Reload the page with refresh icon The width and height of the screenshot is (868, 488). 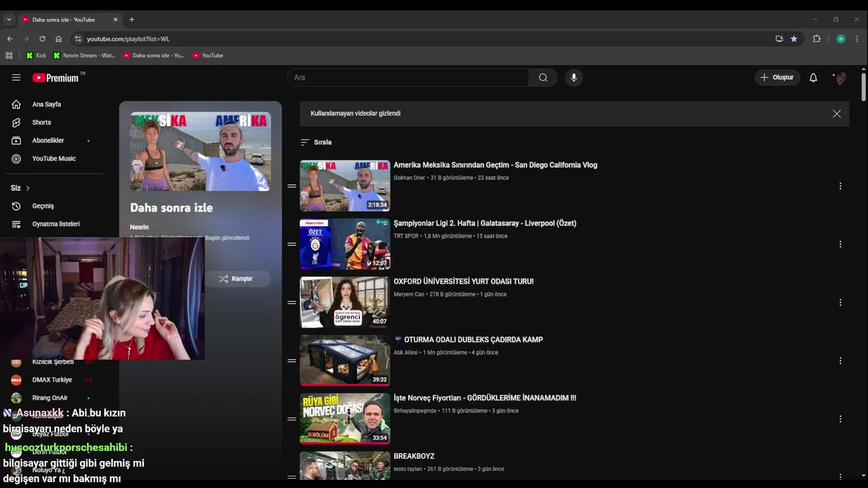pyautogui.click(x=42, y=39)
